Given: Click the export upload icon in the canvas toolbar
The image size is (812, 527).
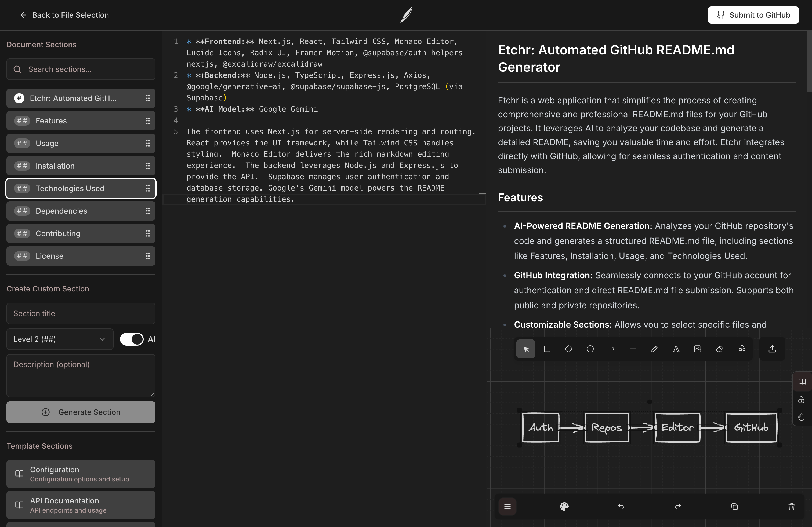Looking at the screenshot, I should (772, 349).
